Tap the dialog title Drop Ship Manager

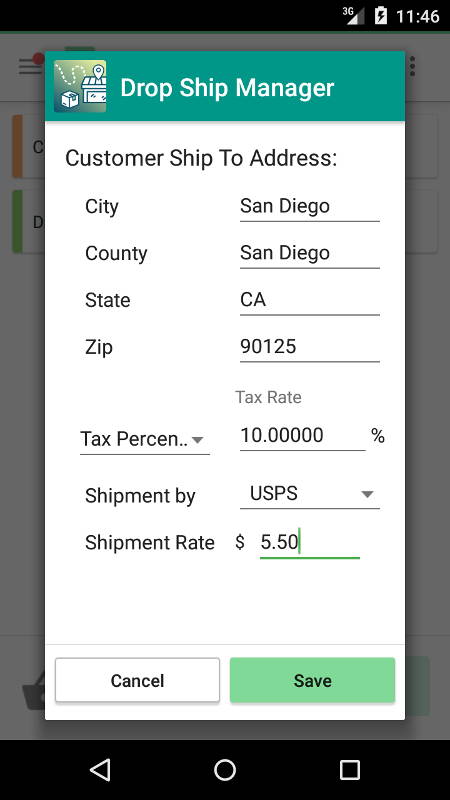coord(227,88)
